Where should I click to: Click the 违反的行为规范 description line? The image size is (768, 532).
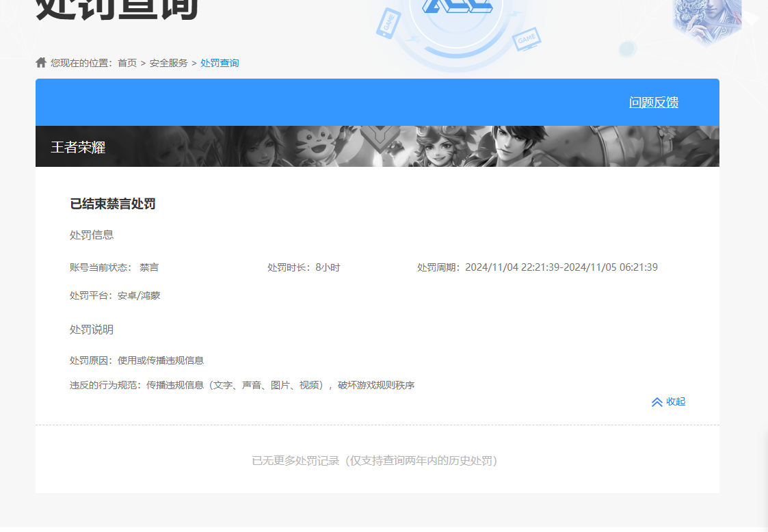click(242, 386)
